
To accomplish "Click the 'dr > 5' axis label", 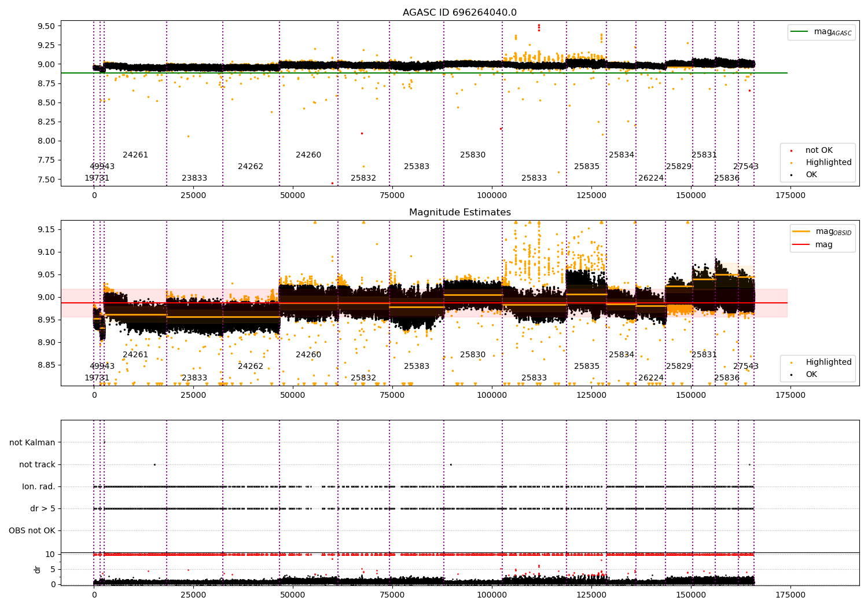I will 43,508.
